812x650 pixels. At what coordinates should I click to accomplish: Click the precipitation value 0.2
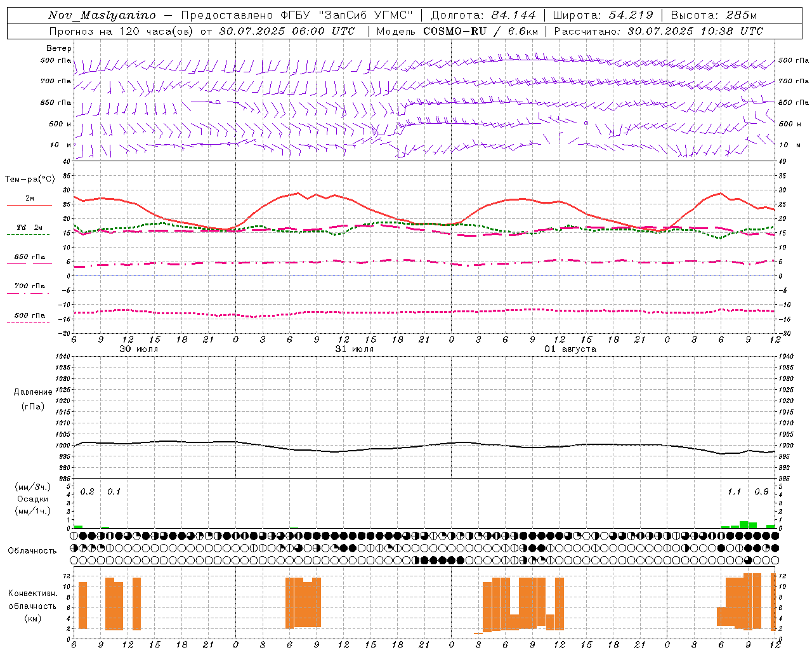[x=88, y=491]
